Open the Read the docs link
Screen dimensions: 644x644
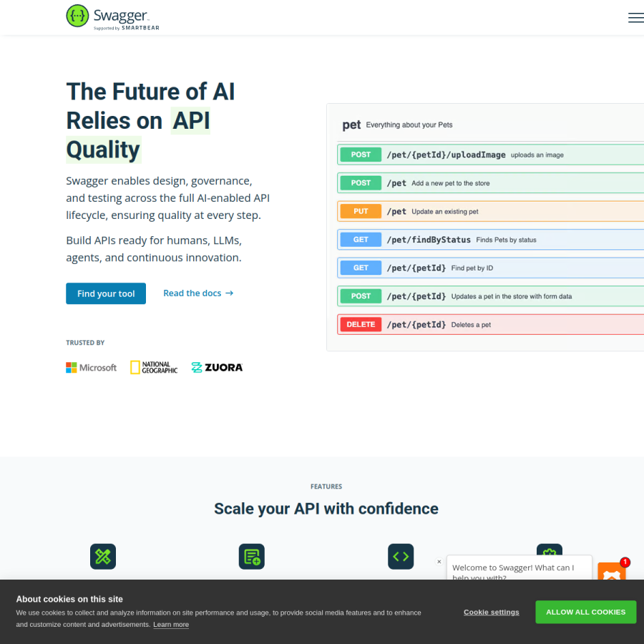(198, 293)
